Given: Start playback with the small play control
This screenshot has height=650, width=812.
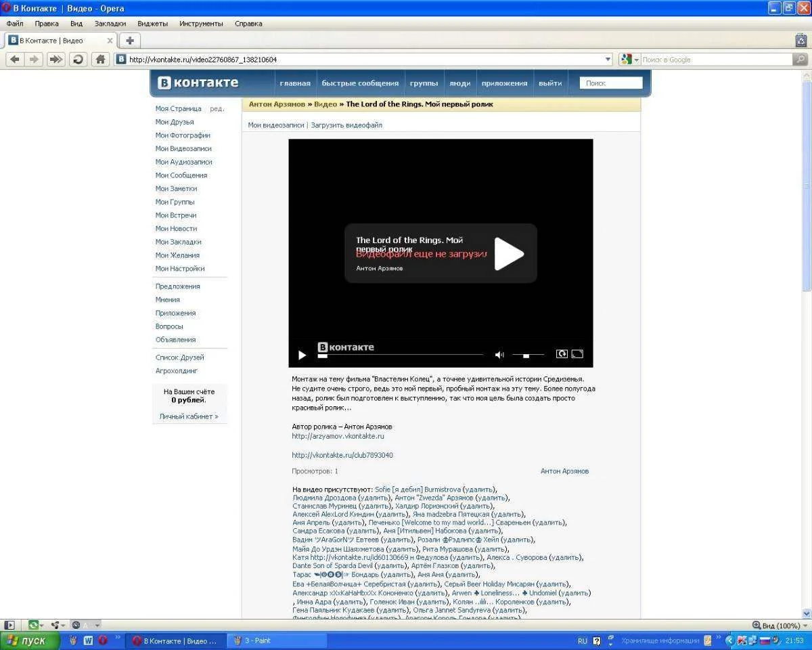Looking at the screenshot, I should pyautogui.click(x=302, y=354).
